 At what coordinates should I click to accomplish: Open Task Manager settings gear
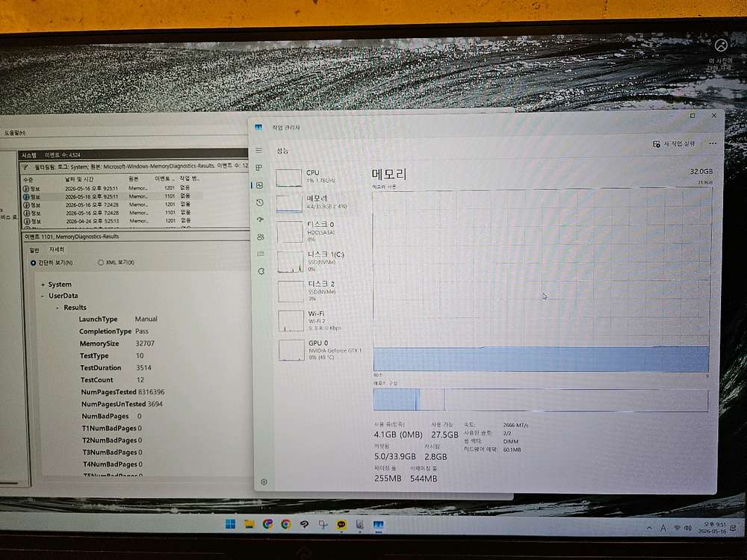point(264,482)
